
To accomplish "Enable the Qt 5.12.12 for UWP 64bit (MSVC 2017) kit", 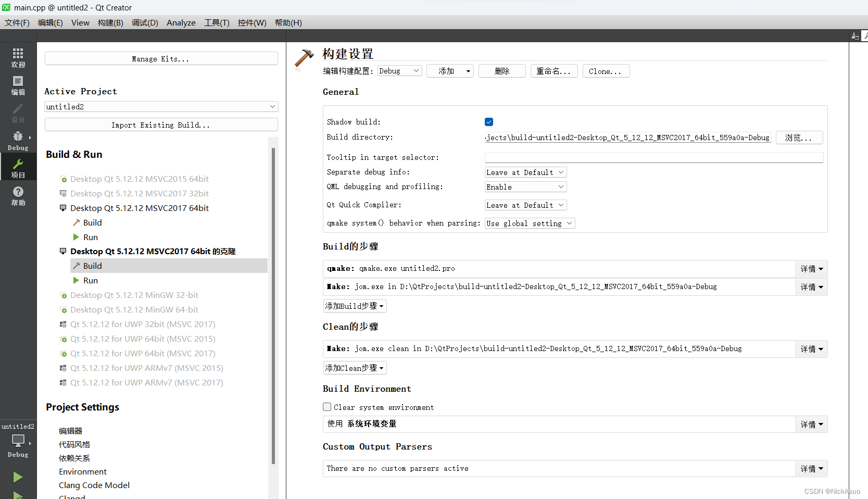I will point(64,354).
